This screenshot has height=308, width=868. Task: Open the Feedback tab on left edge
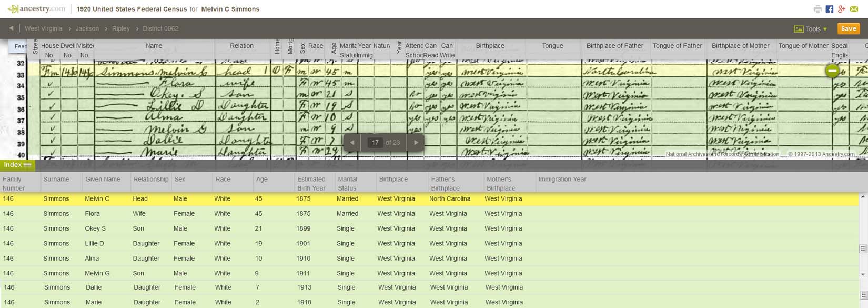[x=20, y=46]
